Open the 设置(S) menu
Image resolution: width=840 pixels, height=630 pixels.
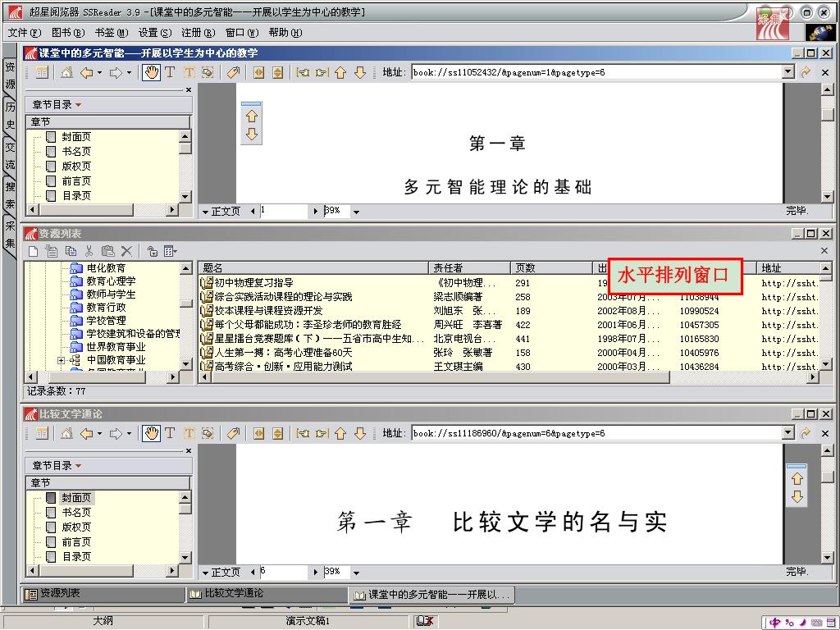point(155,33)
